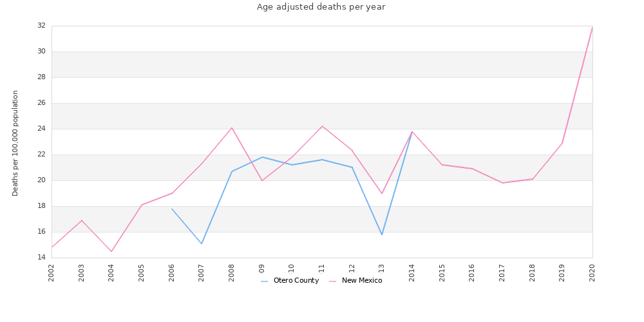Click the chart title 'Age adjusted deaths per year'

point(321,7)
